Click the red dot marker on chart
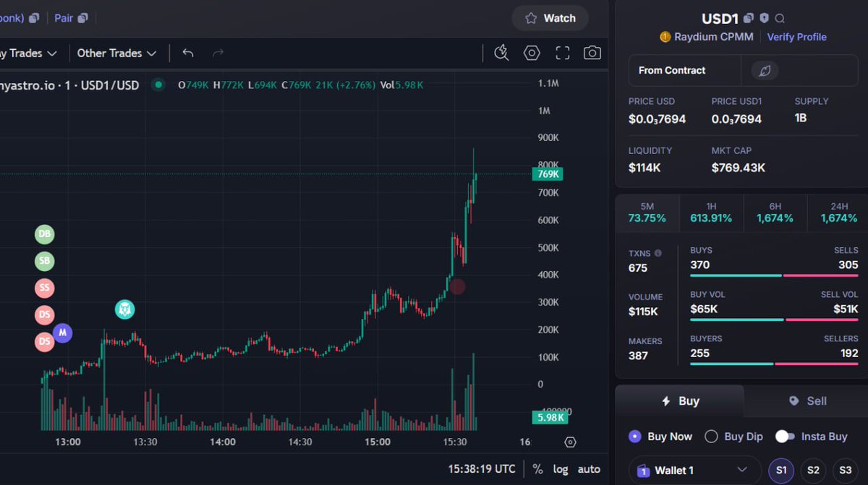The height and width of the screenshot is (485, 868). pyautogui.click(x=457, y=286)
